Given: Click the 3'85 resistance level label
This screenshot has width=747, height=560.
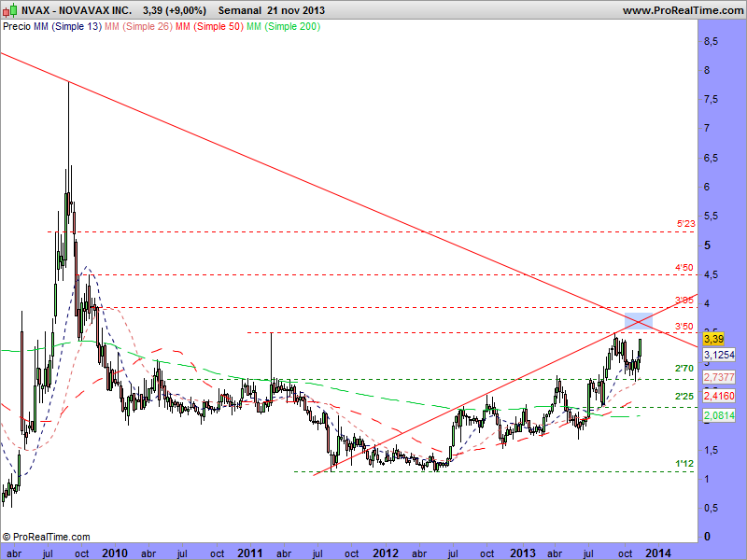Looking at the screenshot, I should 684,300.
